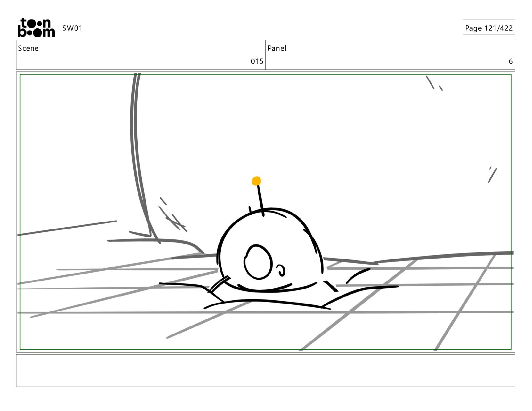Click the Toon Boom logo

pyautogui.click(x=36, y=28)
